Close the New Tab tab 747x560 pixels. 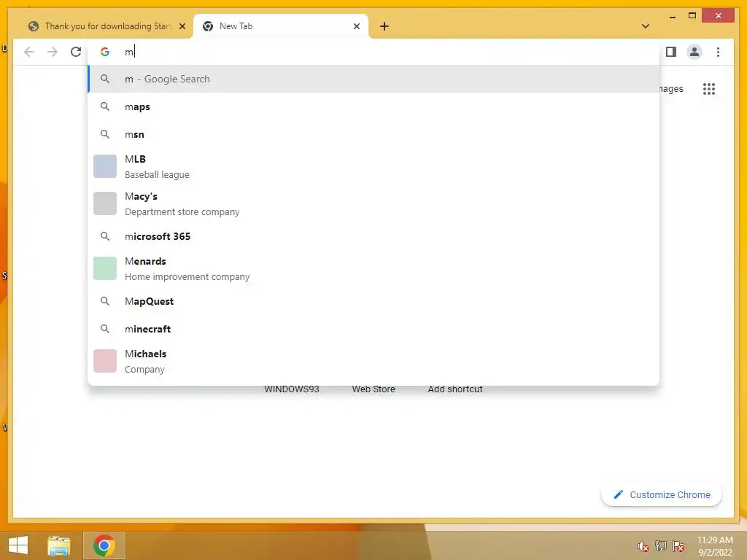point(356,26)
